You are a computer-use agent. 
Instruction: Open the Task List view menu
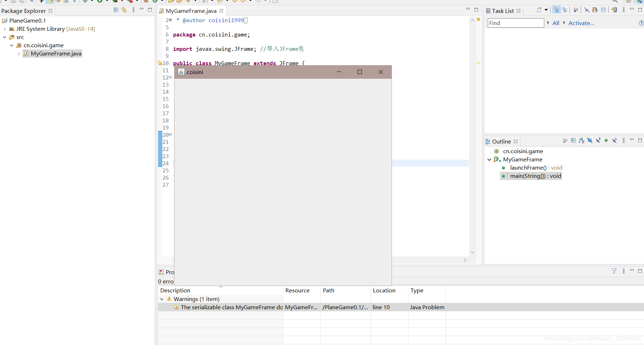point(624,10)
